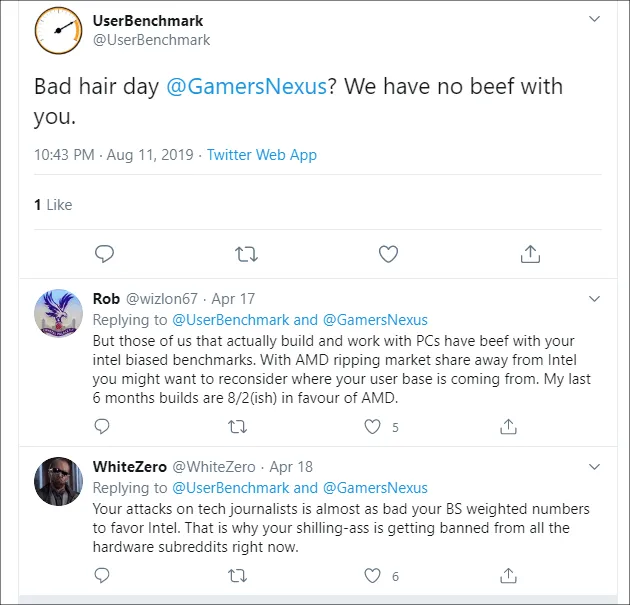Viewport: 630px width, 605px height.
Task: Like WhiteZero's reply with 6 likes
Action: tap(373, 575)
